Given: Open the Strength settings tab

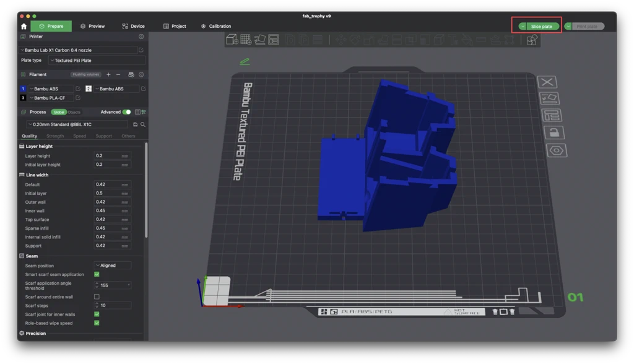Looking at the screenshot, I should click(55, 136).
